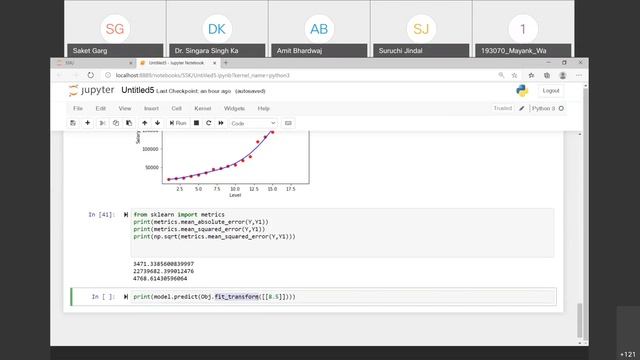Open the Help menu
The image size is (640, 360).
tap(264, 108)
